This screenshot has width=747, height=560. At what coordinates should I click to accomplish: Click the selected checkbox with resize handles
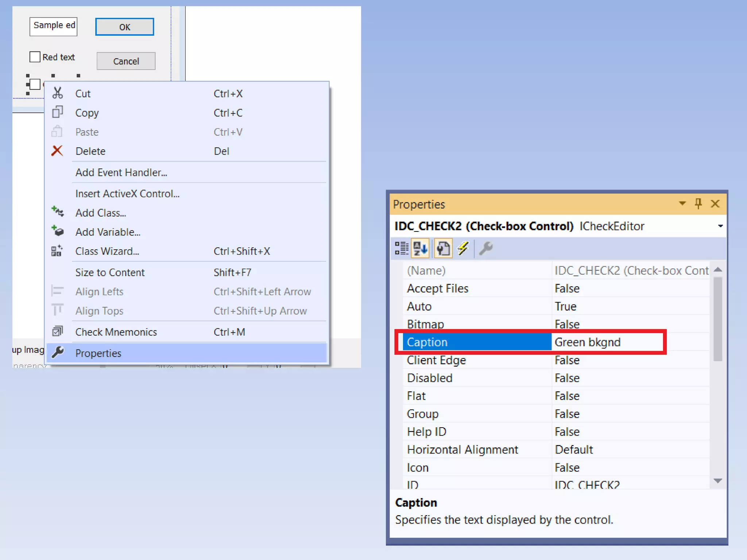pos(35,84)
